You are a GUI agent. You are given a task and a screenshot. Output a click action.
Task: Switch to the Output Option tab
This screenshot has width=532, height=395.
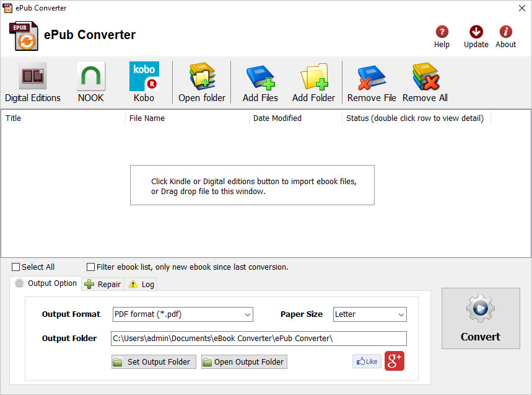click(x=46, y=283)
